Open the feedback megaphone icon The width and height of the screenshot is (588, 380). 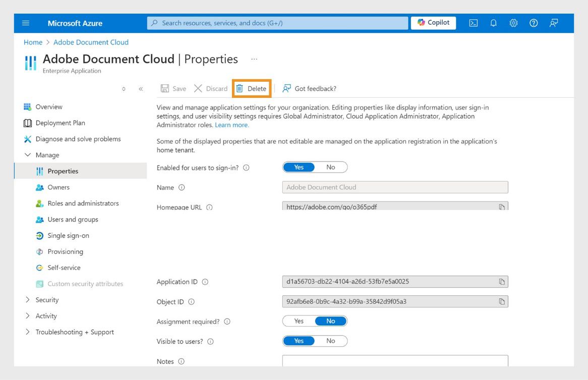tap(553, 23)
